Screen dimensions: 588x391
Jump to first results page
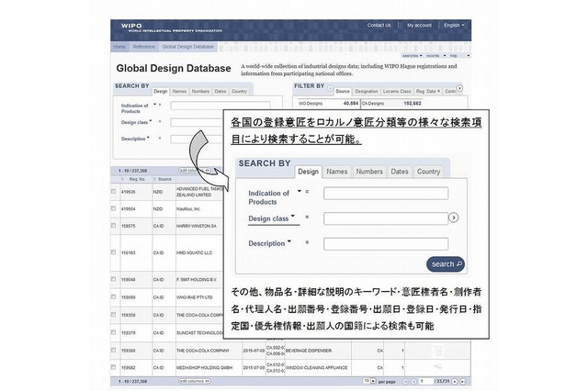[405, 381]
